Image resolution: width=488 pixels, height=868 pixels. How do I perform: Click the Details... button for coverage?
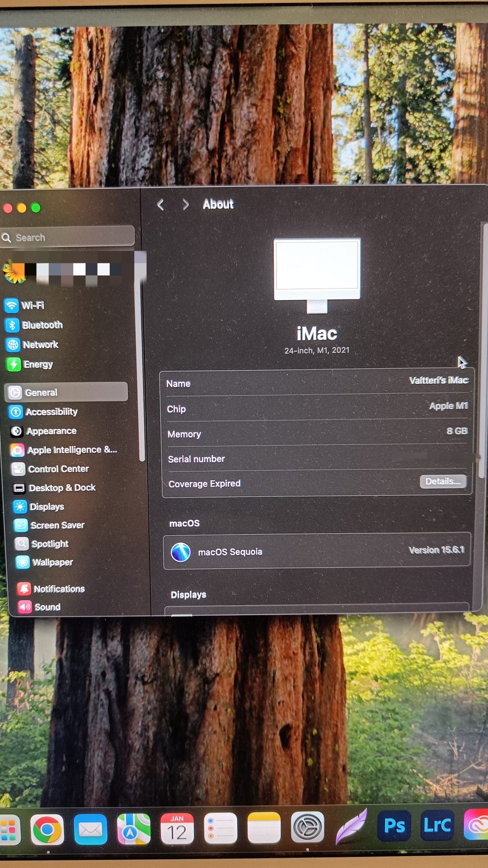pyautogui.click(x=443, y=481)
